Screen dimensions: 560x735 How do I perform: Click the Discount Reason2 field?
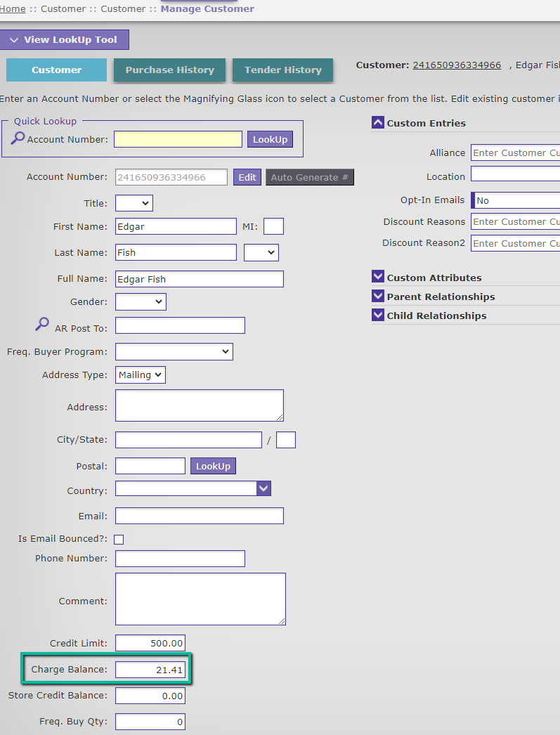pos(516,243)
